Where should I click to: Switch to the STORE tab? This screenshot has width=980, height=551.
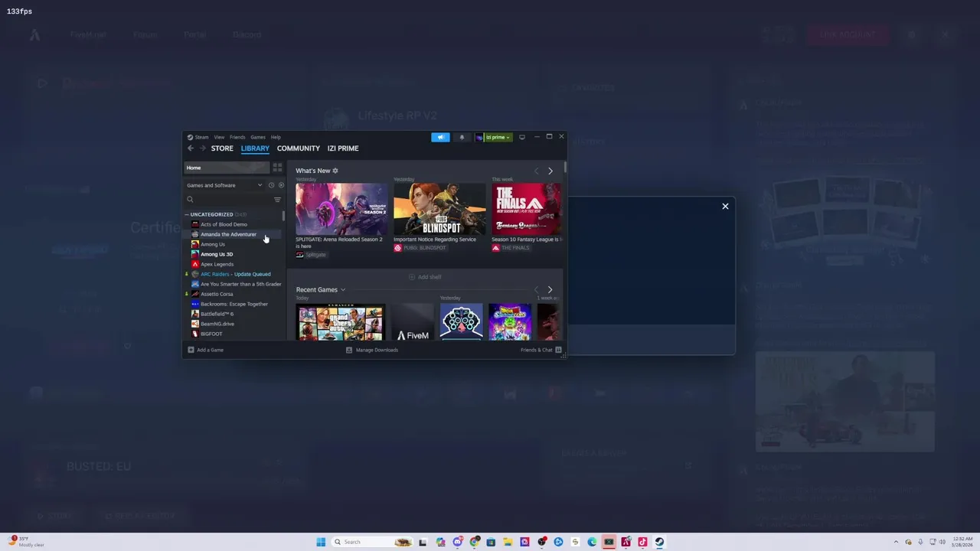(222, 148)
